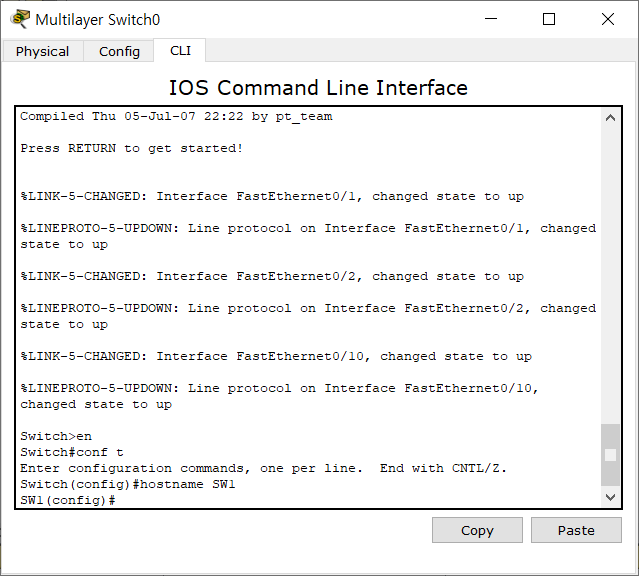This screenshot has height=576, width=639.
Task: Switch to the Physical tab
Action: click(x=42, y=51)
